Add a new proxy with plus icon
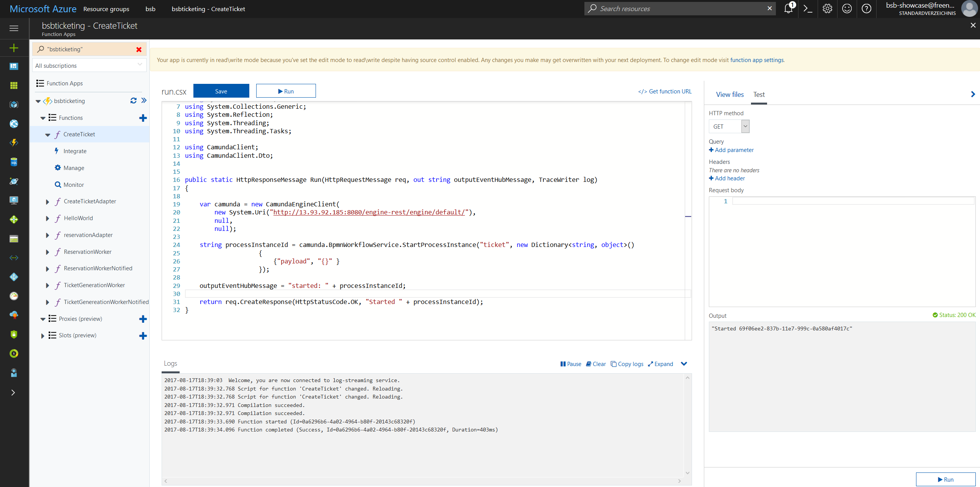Viewport: 980px width, 487px height. [x=143, y=319]
